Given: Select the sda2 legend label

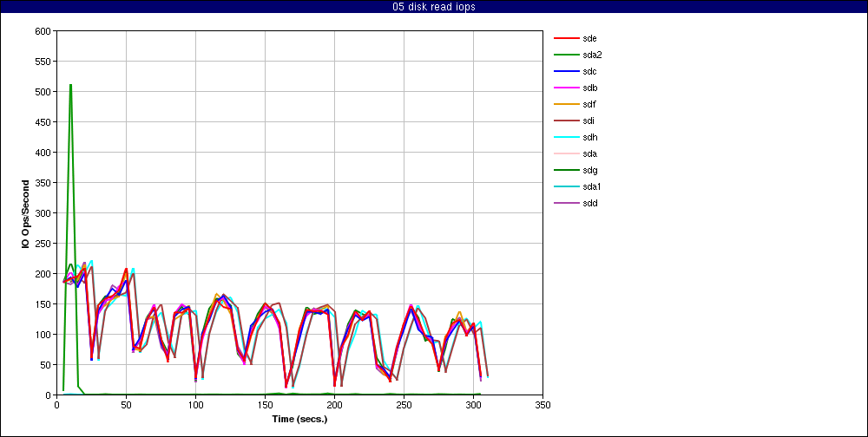Looking at the screenshot, I should 592,55.
